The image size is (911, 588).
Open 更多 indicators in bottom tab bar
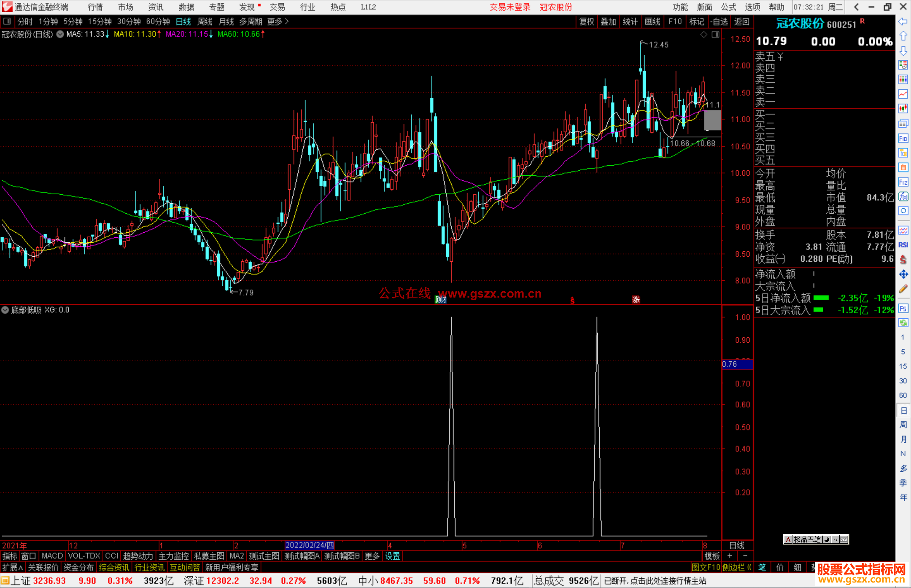click(372, 556)
